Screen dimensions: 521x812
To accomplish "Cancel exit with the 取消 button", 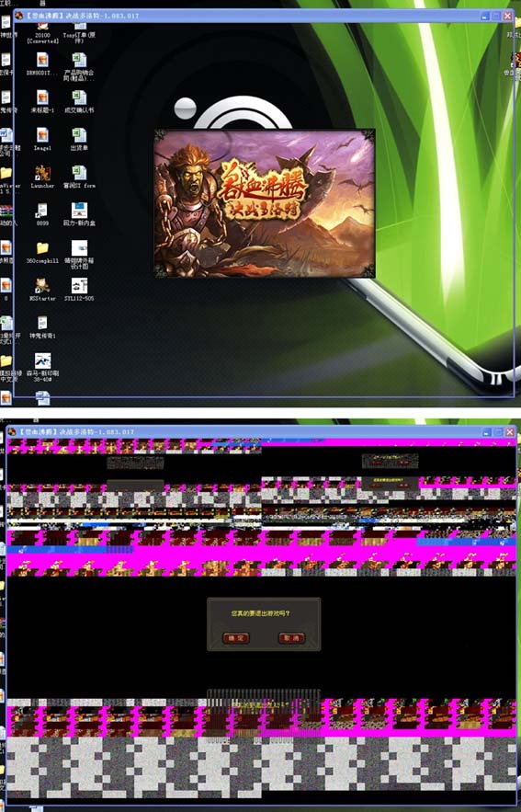I will tap(291, 638).
